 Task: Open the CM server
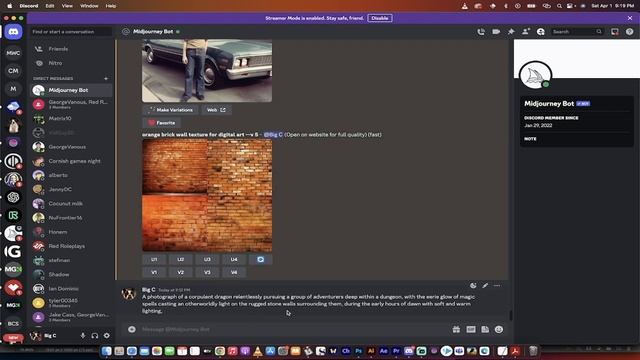coord(13,71)
